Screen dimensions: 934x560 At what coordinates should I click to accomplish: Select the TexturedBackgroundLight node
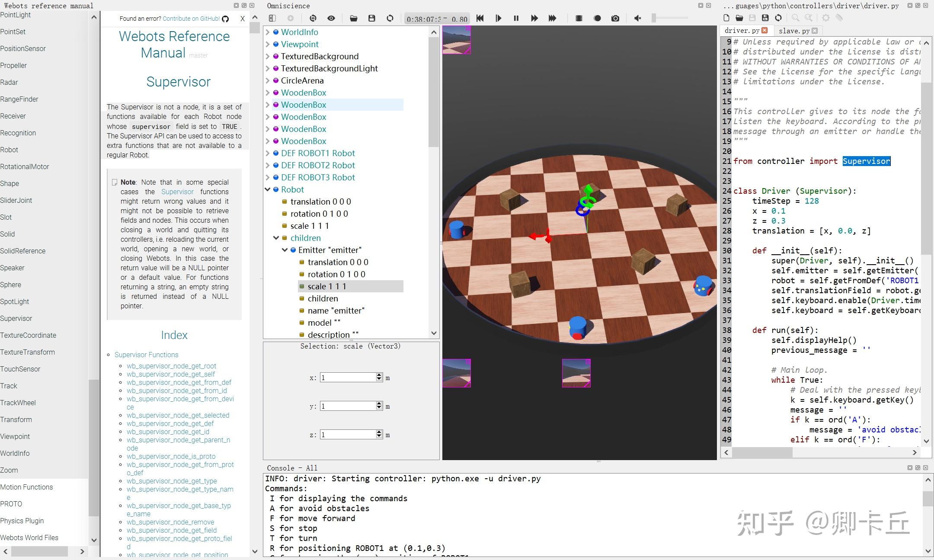coord(329,68)
